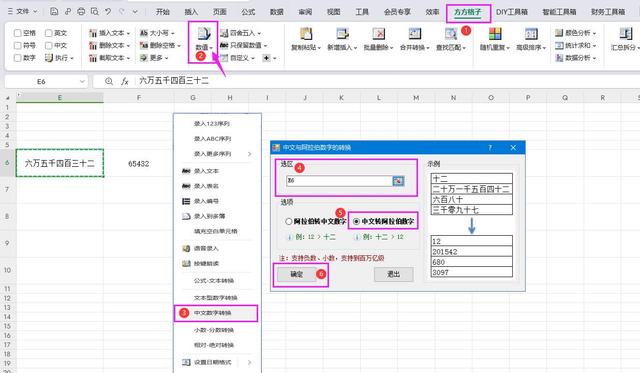Click the fx insert function icon

(125, 81)
